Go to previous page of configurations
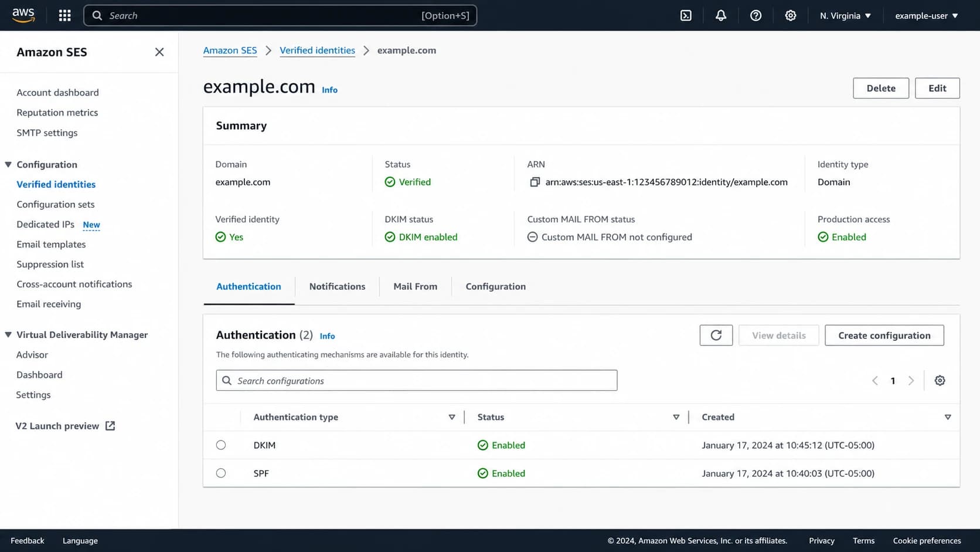 click(x=875, y=381)
